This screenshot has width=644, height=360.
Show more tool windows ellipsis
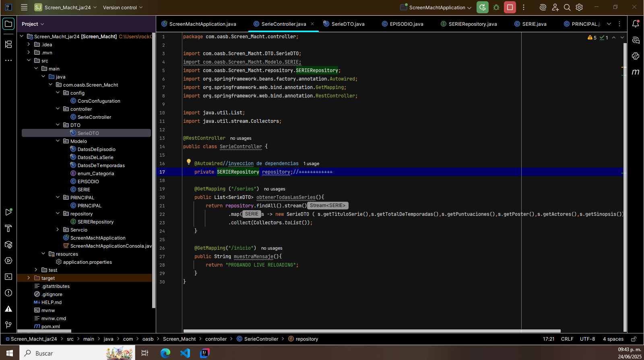[x=8, y=60]
